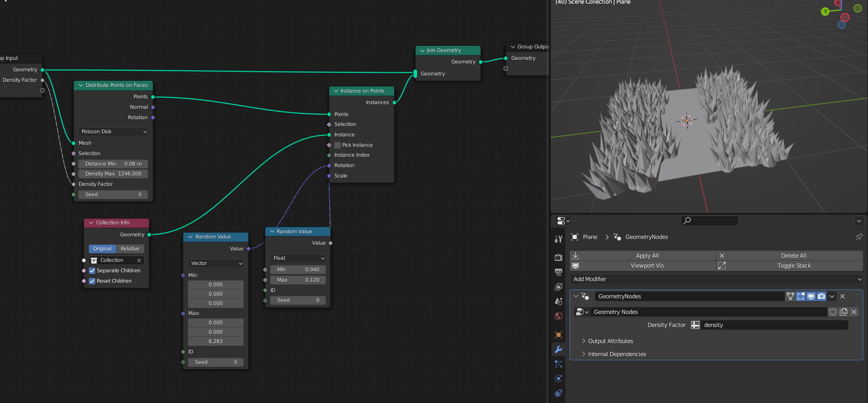Open the Add Modifier dropdown

tap(716, 279)
